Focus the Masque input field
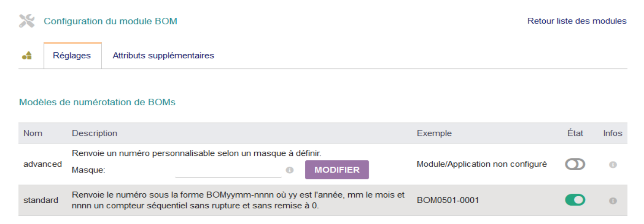 228,170
